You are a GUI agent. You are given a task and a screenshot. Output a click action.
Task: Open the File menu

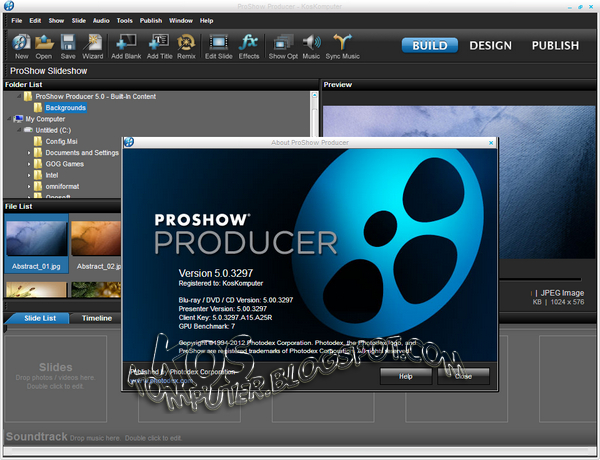coord(16,21)
